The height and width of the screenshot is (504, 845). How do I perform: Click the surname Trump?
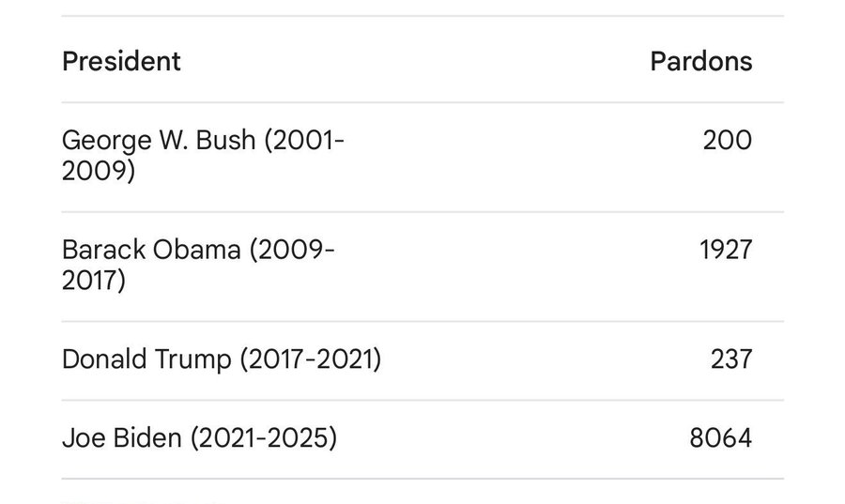[193, 360]
